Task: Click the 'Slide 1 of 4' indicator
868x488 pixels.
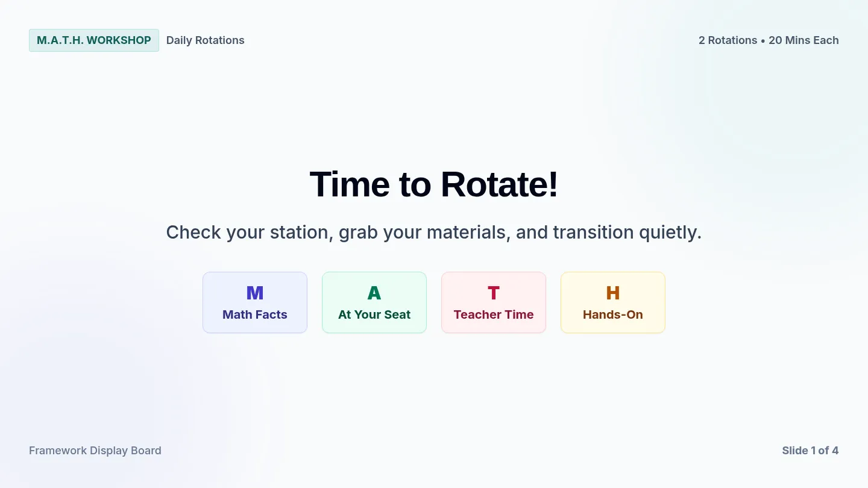Action: point(810,451)
